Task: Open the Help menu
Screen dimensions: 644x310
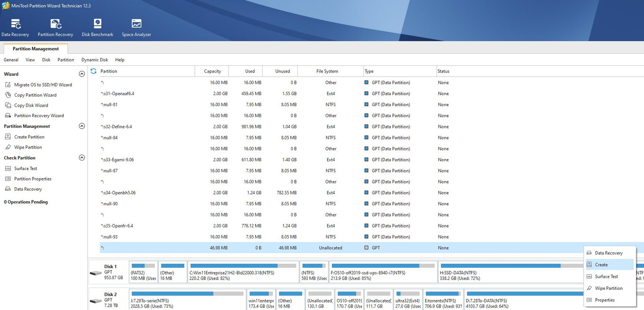Action: (120, 60)
